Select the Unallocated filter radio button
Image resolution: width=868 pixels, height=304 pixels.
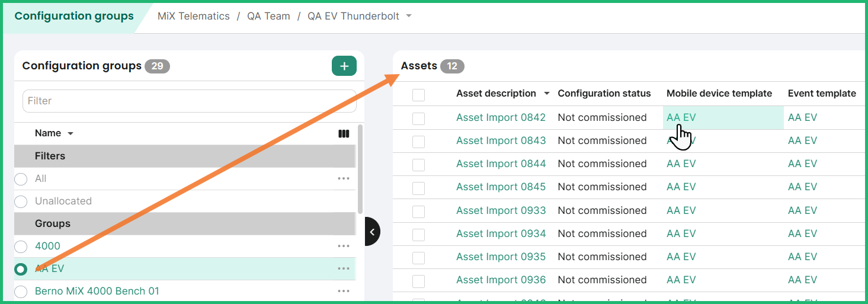[x=21, y=201]
